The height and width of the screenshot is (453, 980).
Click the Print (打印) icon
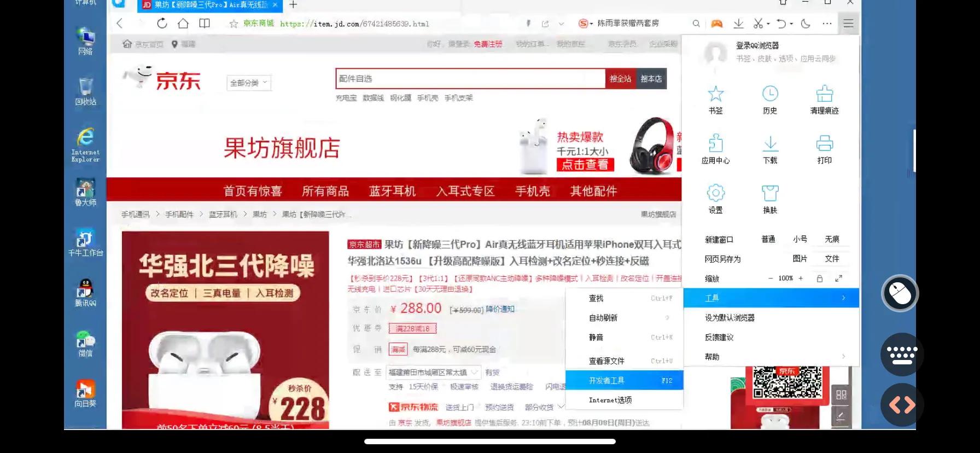pyautogui.click(x=824, y=143)
